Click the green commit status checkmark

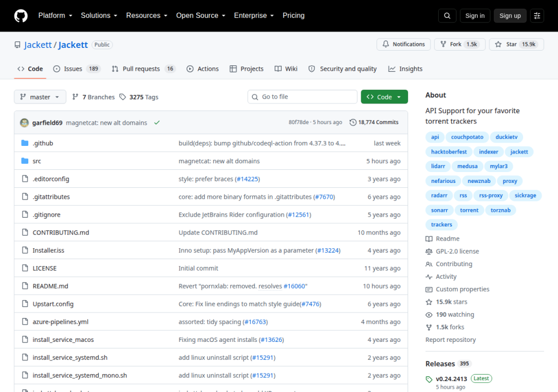click(157, 122)
